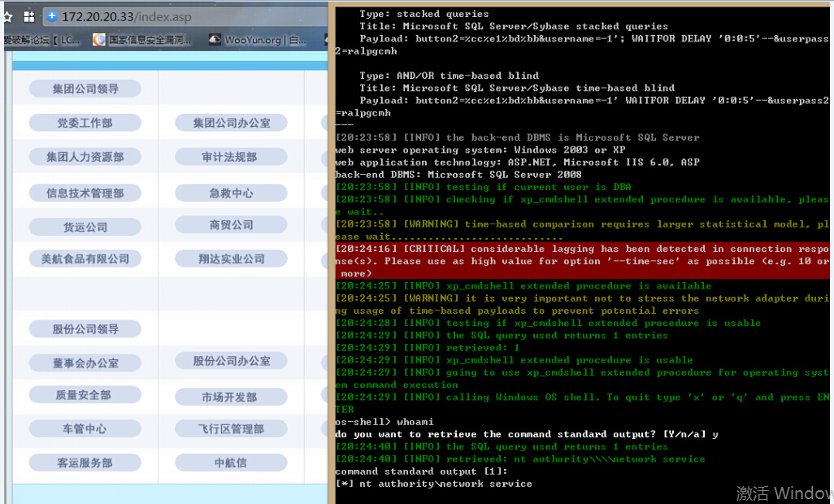Click '[INFO] retrieved: 1' terminal line
The image size is (834, 504).
coord(427,347)
